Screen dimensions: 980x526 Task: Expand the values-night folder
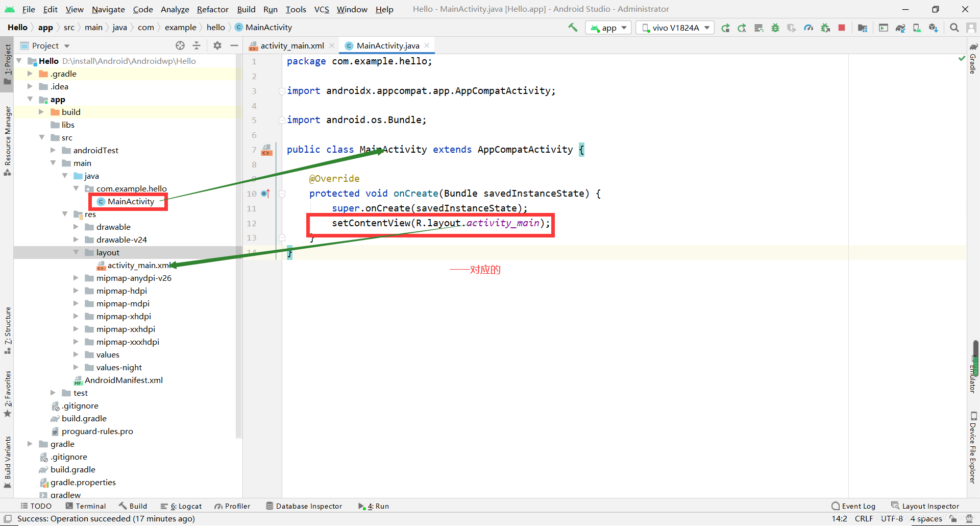click(76, 367)
